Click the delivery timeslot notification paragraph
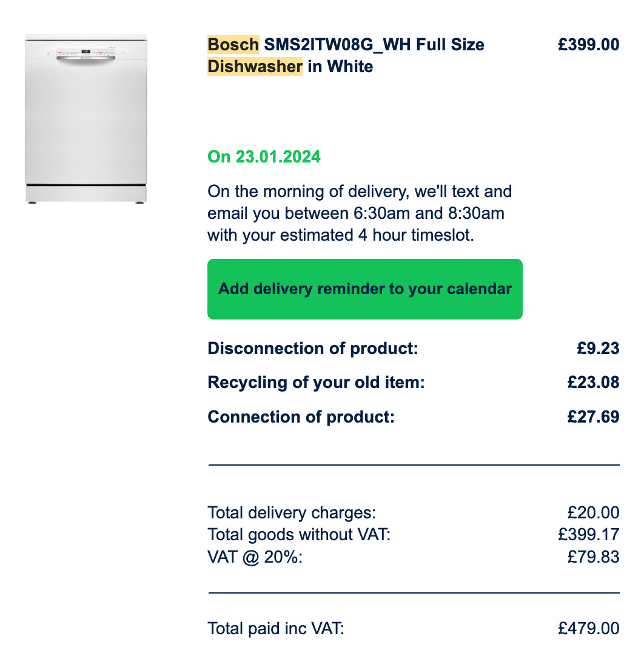 pos(359,213)
